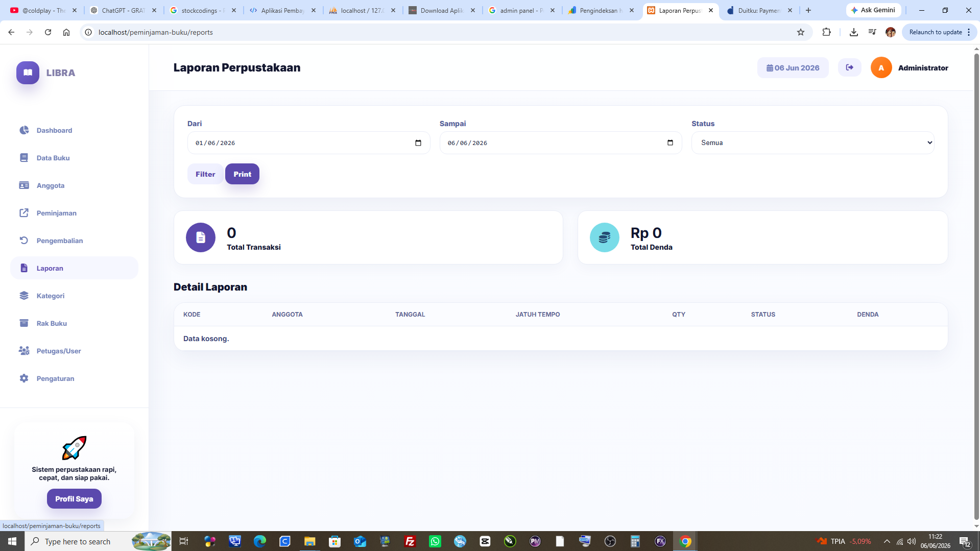
Task: Open FileZilla from the taskbar
Action: pyautogui.click(x=410, y=541)
